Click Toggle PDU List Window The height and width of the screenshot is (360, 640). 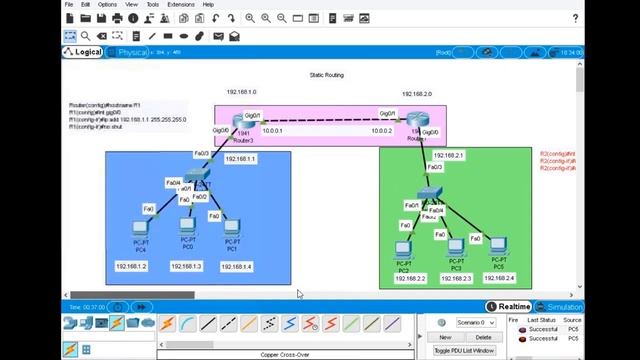[464, 351]
